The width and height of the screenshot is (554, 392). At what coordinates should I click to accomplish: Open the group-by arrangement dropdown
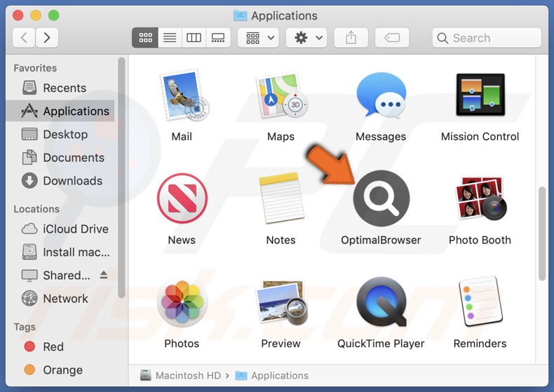pos(258,37)
